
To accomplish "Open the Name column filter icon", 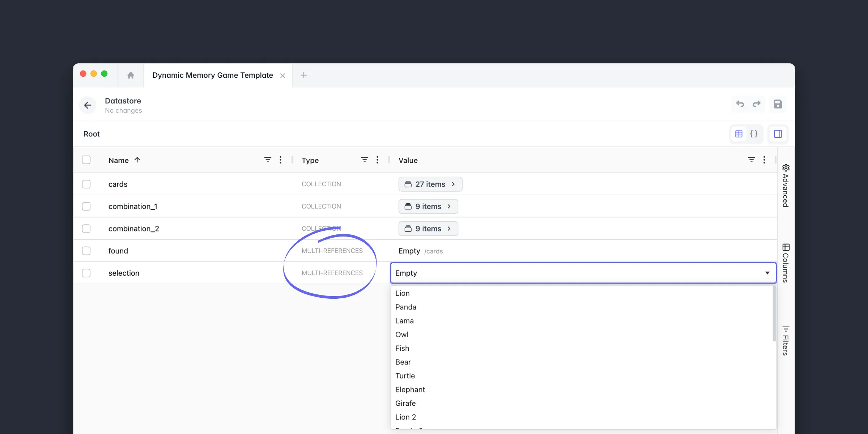I will point(268,160).
